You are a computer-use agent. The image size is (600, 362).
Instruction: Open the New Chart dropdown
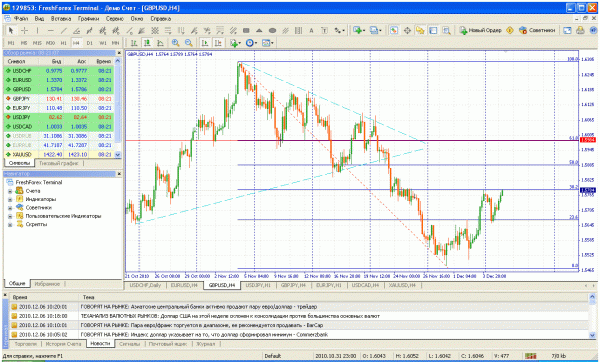click(359, 30)
